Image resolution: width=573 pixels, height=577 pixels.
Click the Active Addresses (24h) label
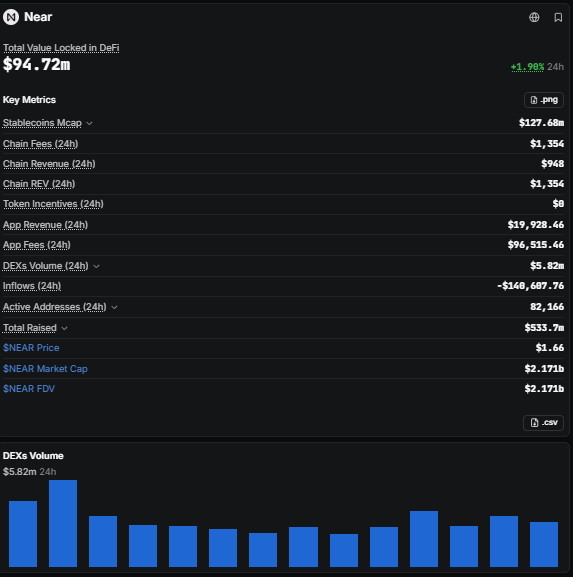(54, 307)
